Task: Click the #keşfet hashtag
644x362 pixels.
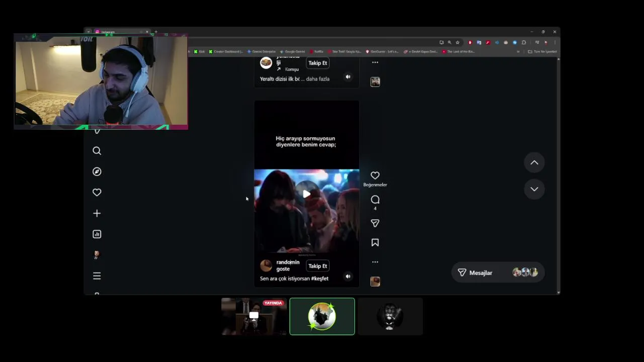Action: point(319,279)
